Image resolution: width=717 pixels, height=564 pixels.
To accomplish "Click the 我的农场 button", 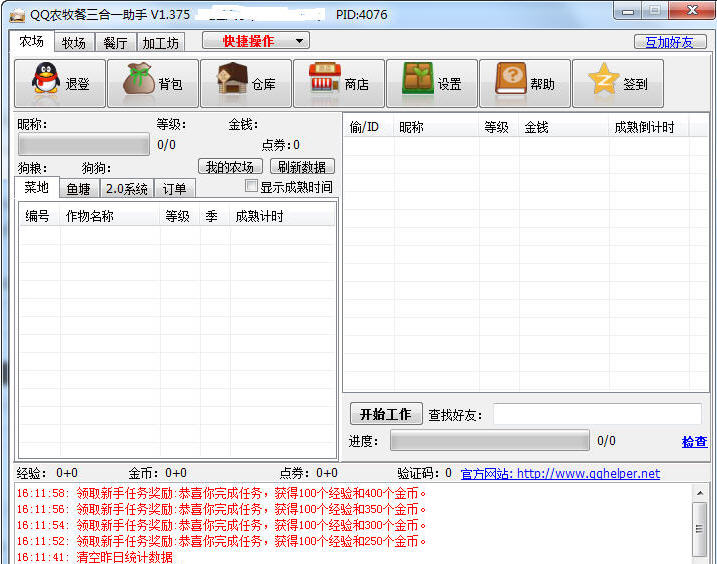I will [x=230, y=167].
